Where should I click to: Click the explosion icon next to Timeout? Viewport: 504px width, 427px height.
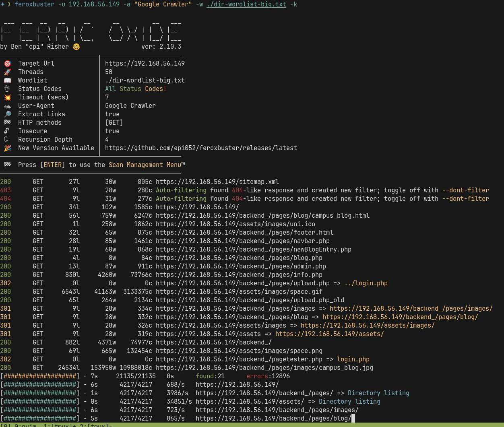pyautogui.click(x=7, y=97)
